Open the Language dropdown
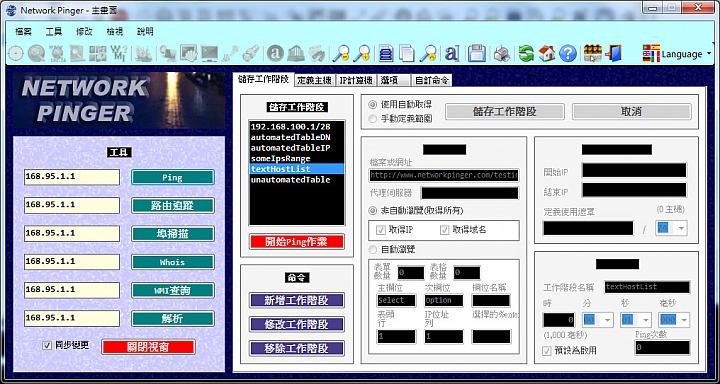Screen dimensions: 720x384 point(677,54)
